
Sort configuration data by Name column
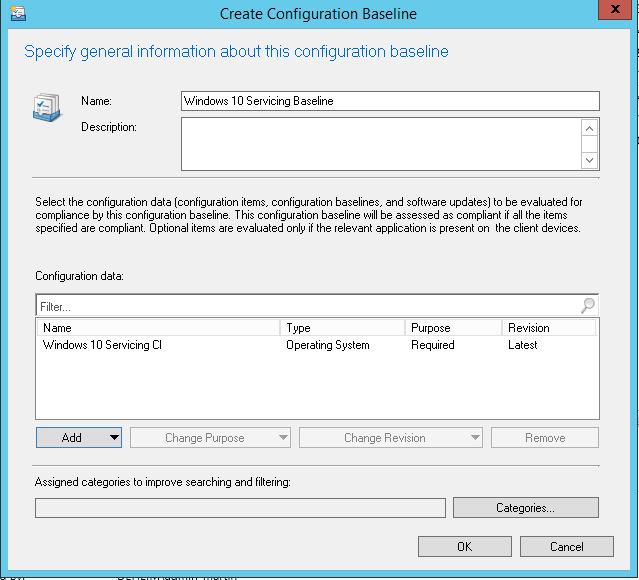pyautogui.click(x=159, y=328)
